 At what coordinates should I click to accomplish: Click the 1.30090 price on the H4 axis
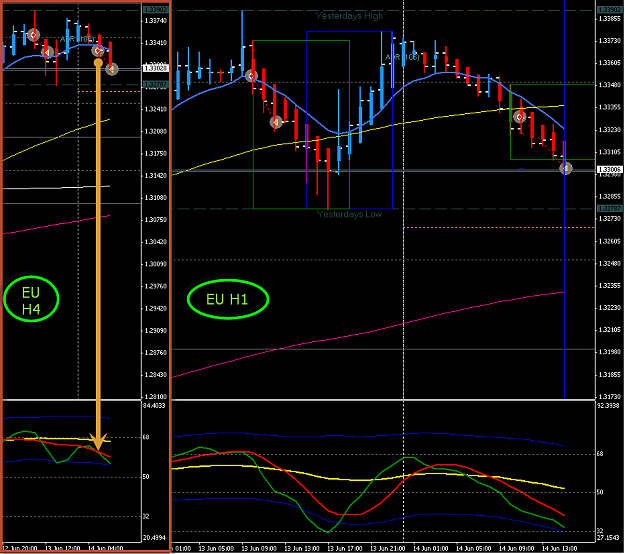[156, 264]
